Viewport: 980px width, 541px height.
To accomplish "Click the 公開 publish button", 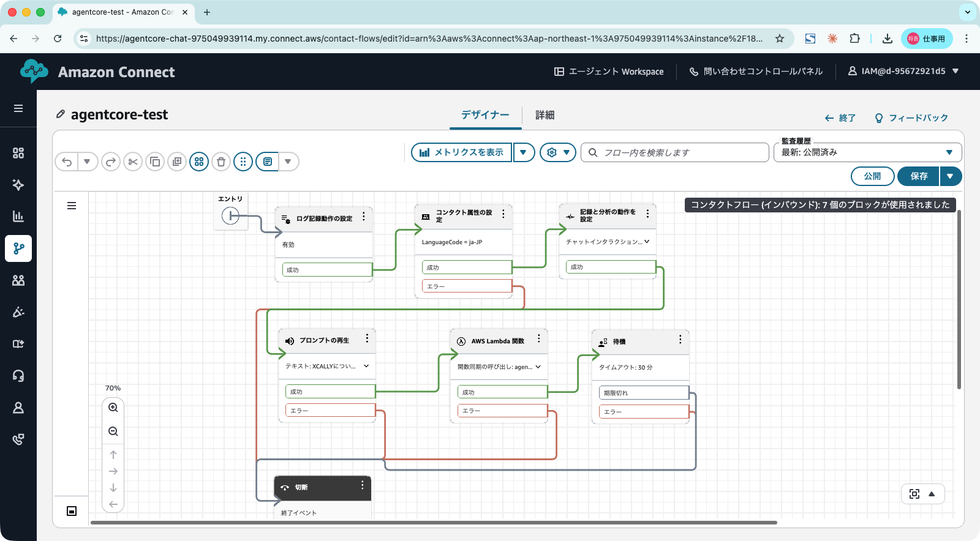I will tap(872, 176).
